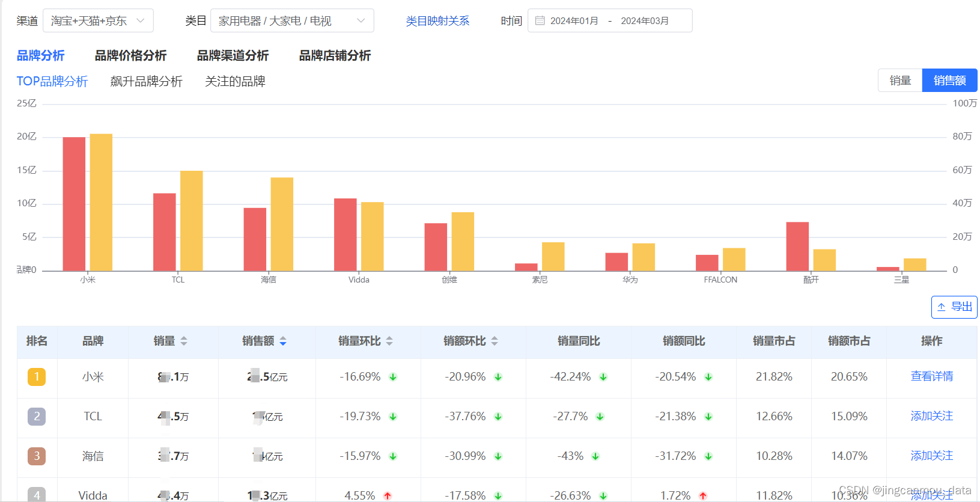The height and width of the screenshot is (502, 980).
Task: Click the yellow 小米 bar in chart
Action: pos(101,202)
